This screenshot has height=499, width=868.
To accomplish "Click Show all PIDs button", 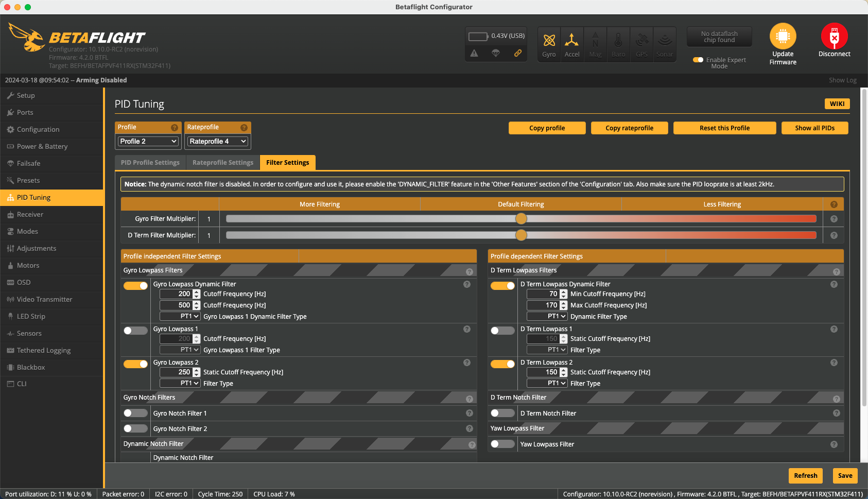I will point(814,128).
